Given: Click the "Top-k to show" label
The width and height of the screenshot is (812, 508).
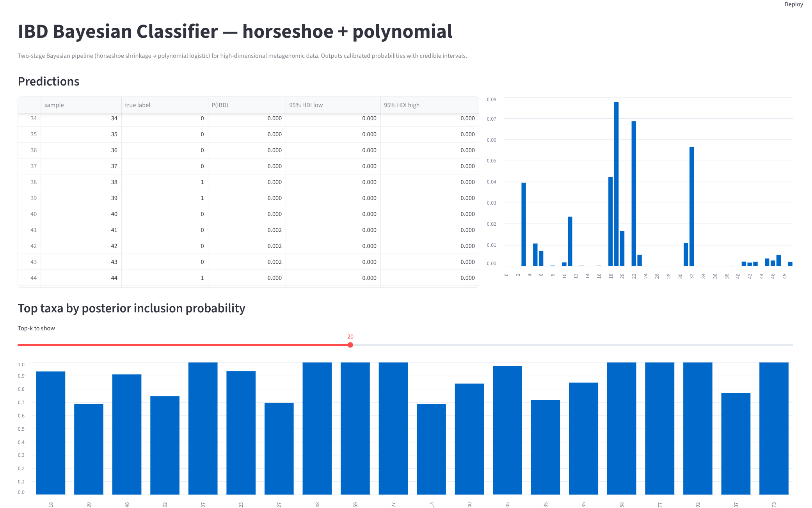Looking at the screenshot, I should point(36,328).
